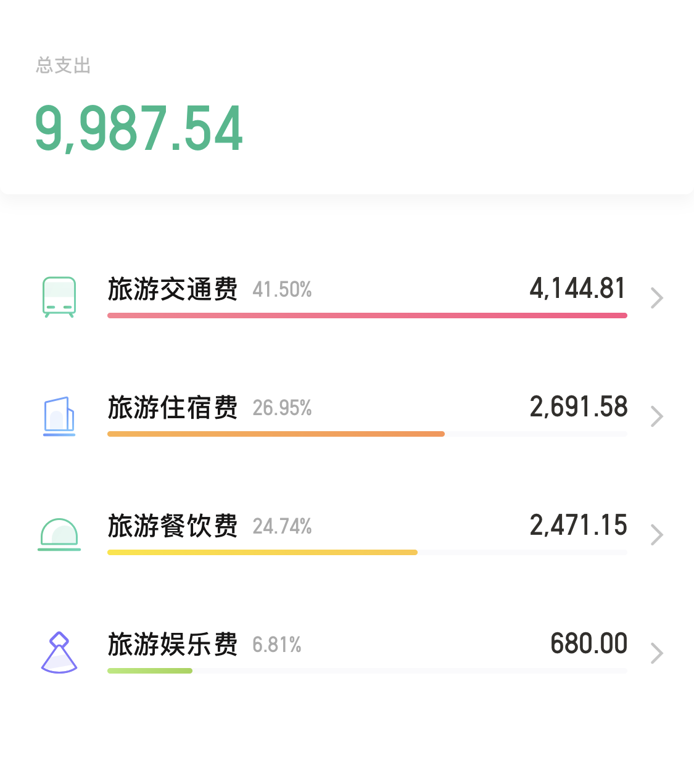Click the blue building accommodation icon
Viewport: 694px width, 784px height.
[59, 416]
